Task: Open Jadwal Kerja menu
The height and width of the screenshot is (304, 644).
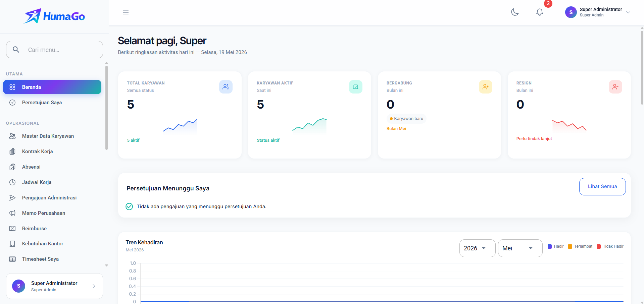Action: 52,182
